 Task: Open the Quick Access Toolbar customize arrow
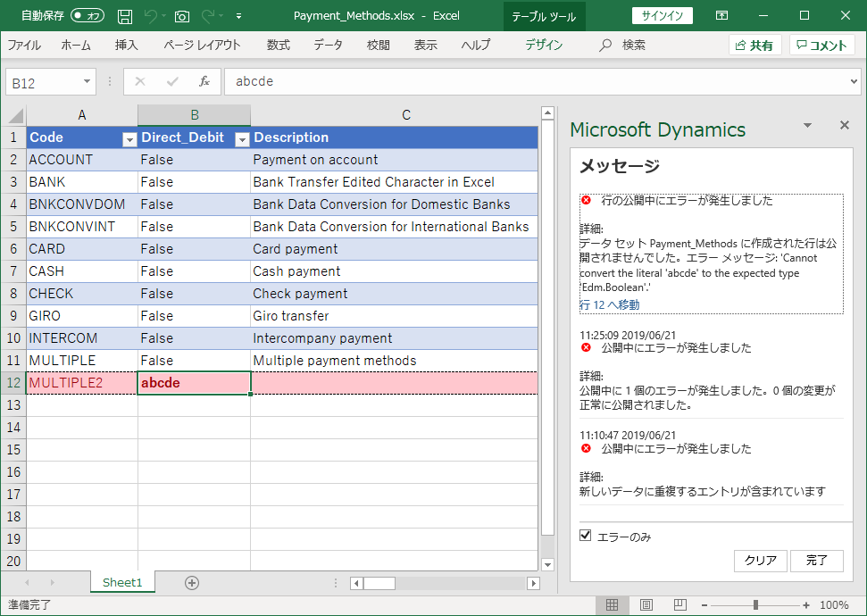tap(239, 16)
